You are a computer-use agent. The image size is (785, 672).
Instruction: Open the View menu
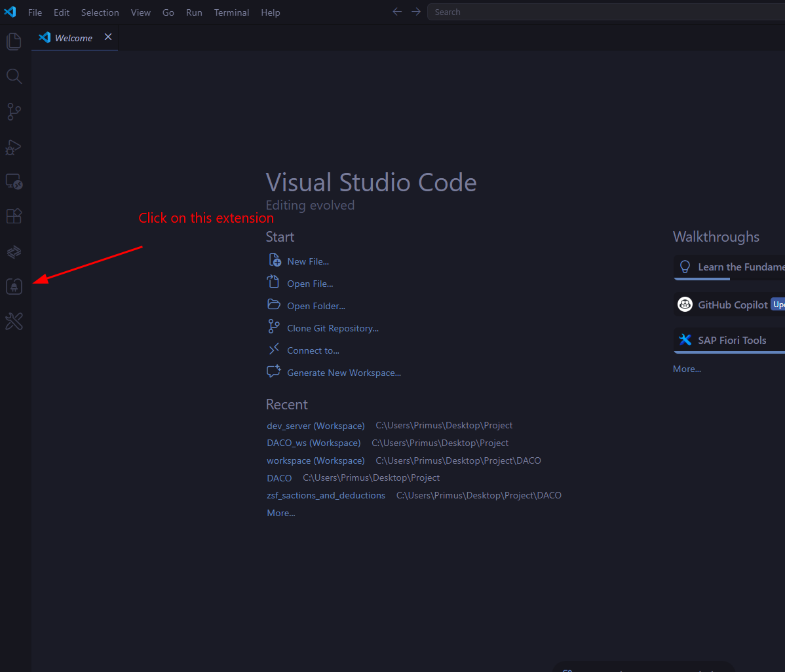tap(141, 12)
